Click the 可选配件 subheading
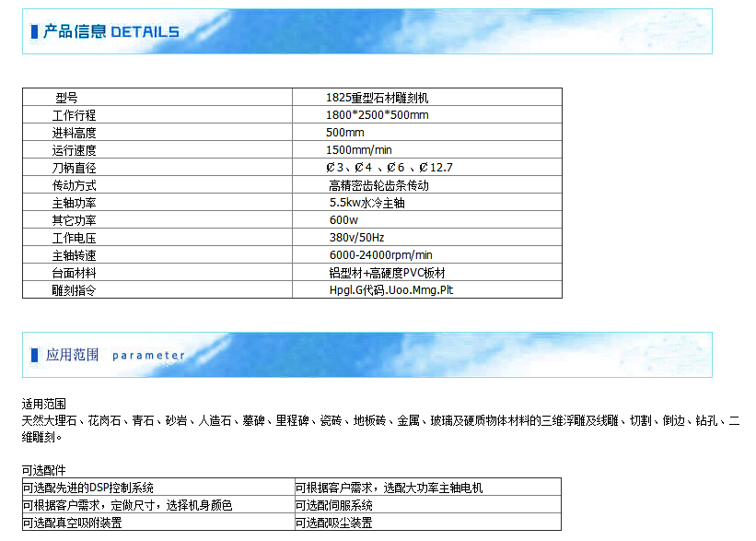Viewport: 756px width, 541px height. click(44, 470)
